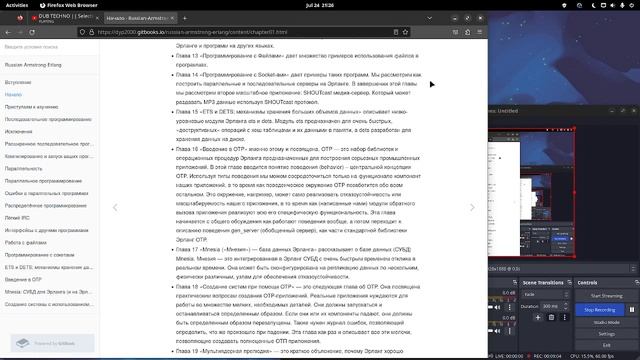The width and height of the screenshot is (640, 360).
Task: Open Приступаем к изучению chapter
Action: pyautogui.click(x=31, y=107)
